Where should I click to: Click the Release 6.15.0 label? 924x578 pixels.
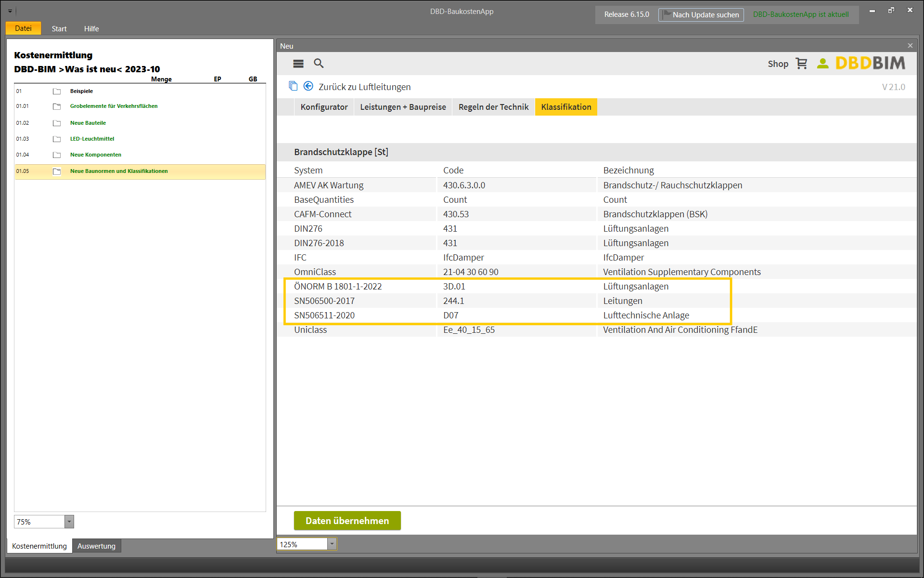pos(627,14)
